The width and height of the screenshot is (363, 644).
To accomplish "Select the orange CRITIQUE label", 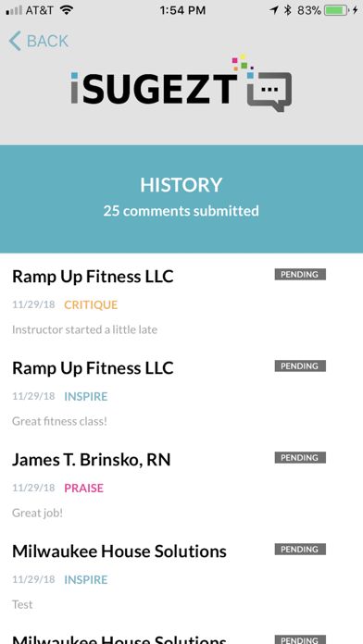I will click(x=91, y=304).
